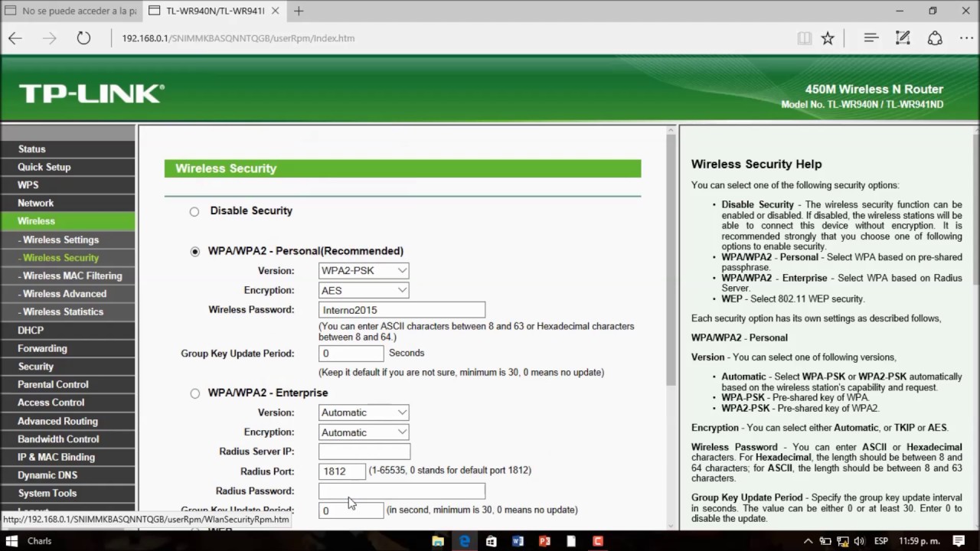The width and height of the screenshot is (980, 551).
Task: Open WPS menu item
Action: 28,185
